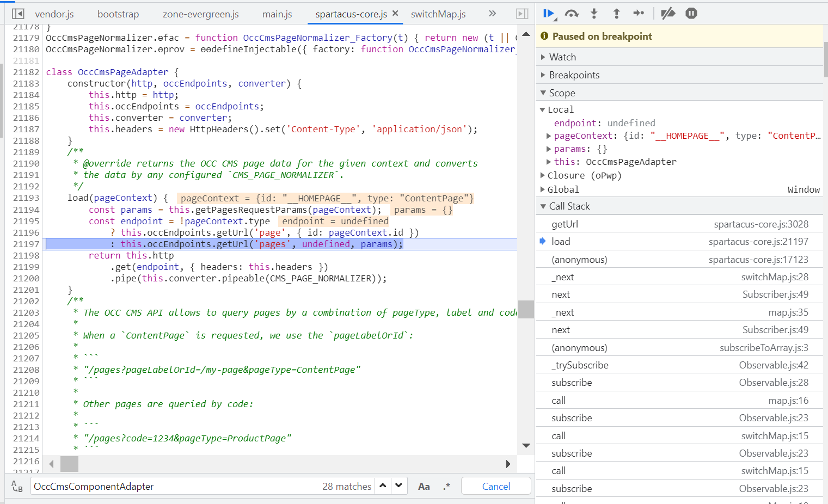Click horizontal scrollbar thumb in editor
828x504 pixels.
point(69,464)
